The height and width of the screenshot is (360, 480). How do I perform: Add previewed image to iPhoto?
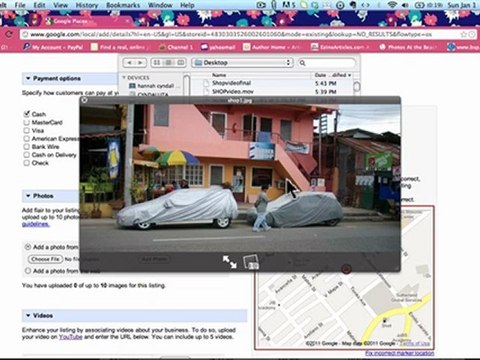pyautogui.click(x=251, y=262)
